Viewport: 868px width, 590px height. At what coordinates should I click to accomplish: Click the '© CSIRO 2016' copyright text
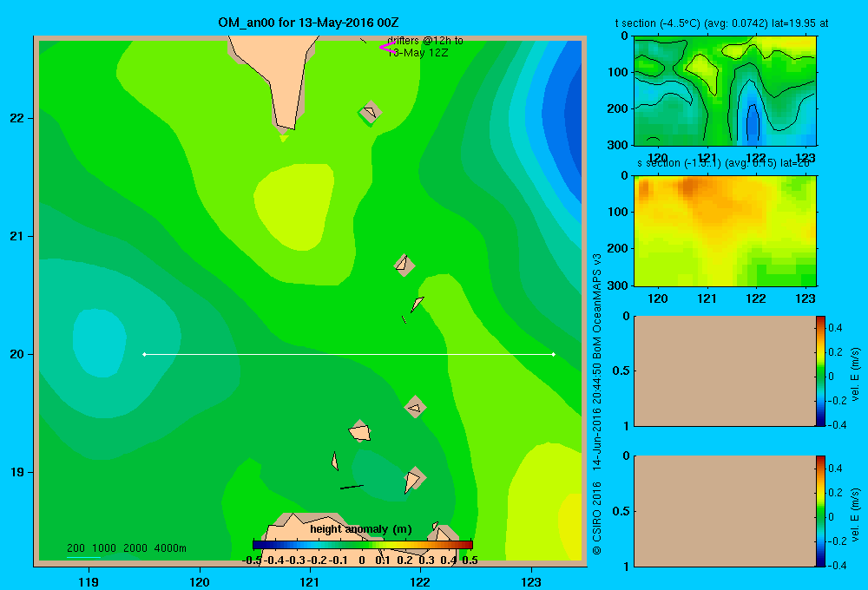pos(597,517)
